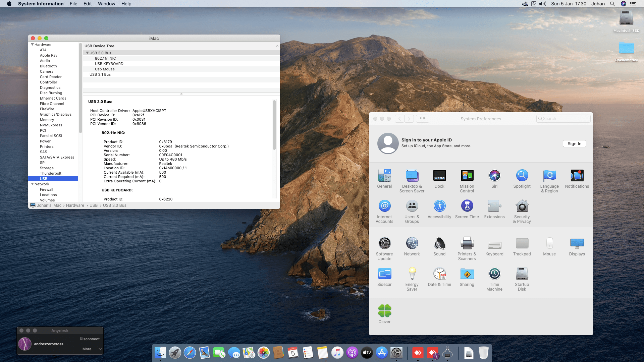Open Sidecar preferences pane

(x=384, y=277)
